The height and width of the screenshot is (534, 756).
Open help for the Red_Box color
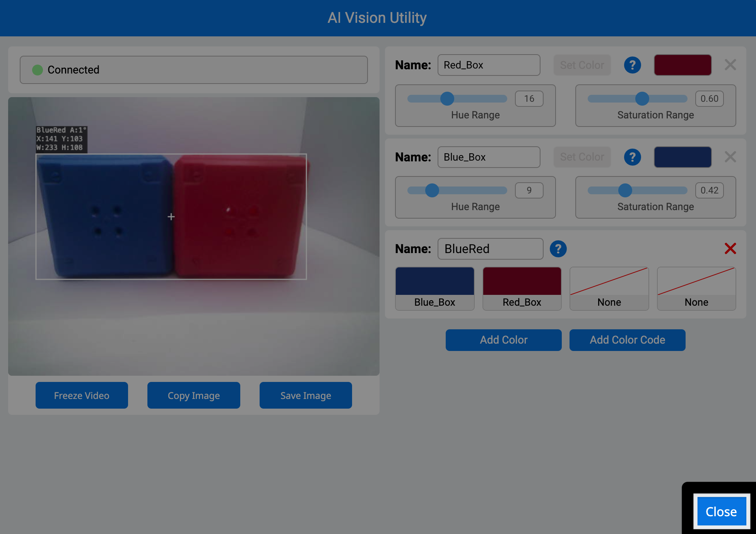pyautogui.click(x=632, y=65)
